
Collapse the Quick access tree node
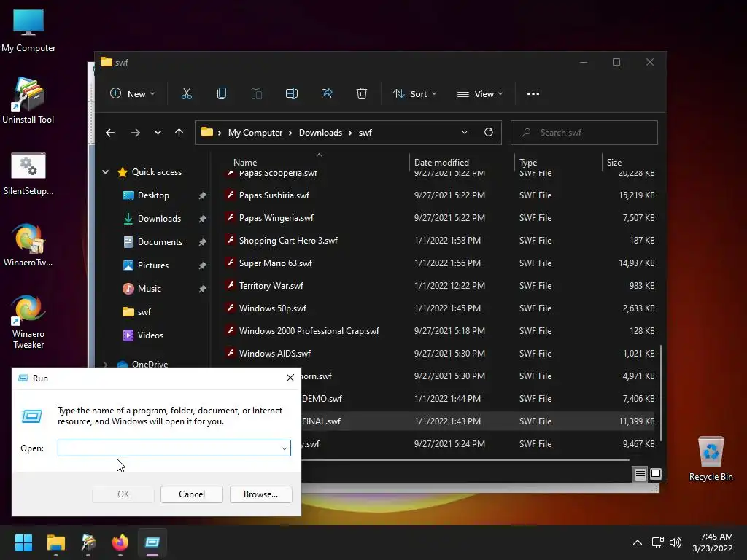coord(105,172)
